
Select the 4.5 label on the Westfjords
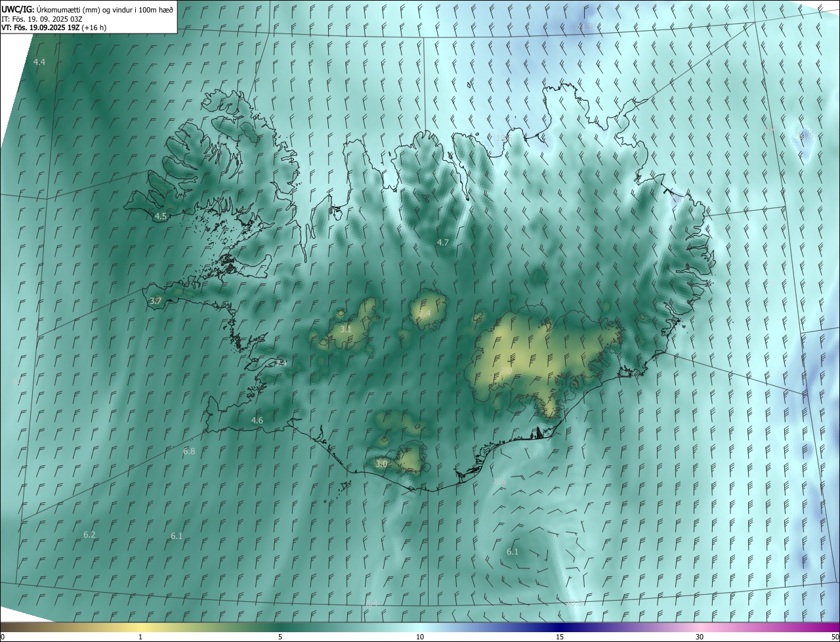(x=161, y=216)
